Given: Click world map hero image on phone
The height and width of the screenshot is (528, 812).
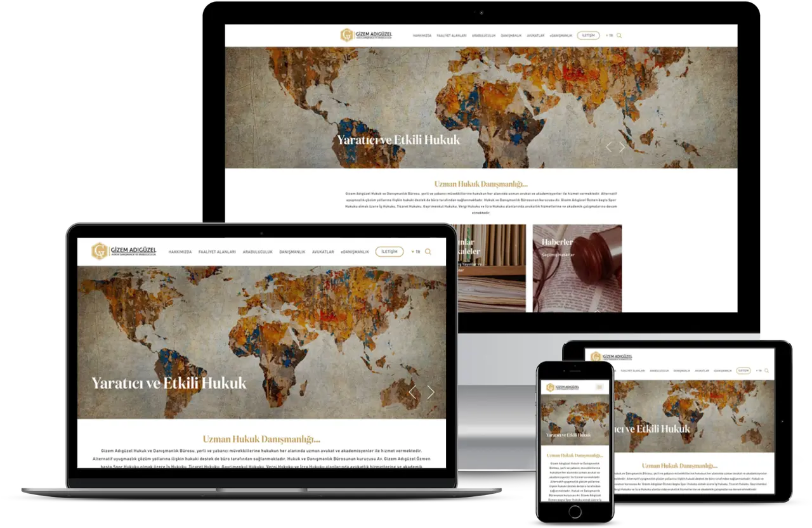Looking at the screenshot, I should coord(575,421).
